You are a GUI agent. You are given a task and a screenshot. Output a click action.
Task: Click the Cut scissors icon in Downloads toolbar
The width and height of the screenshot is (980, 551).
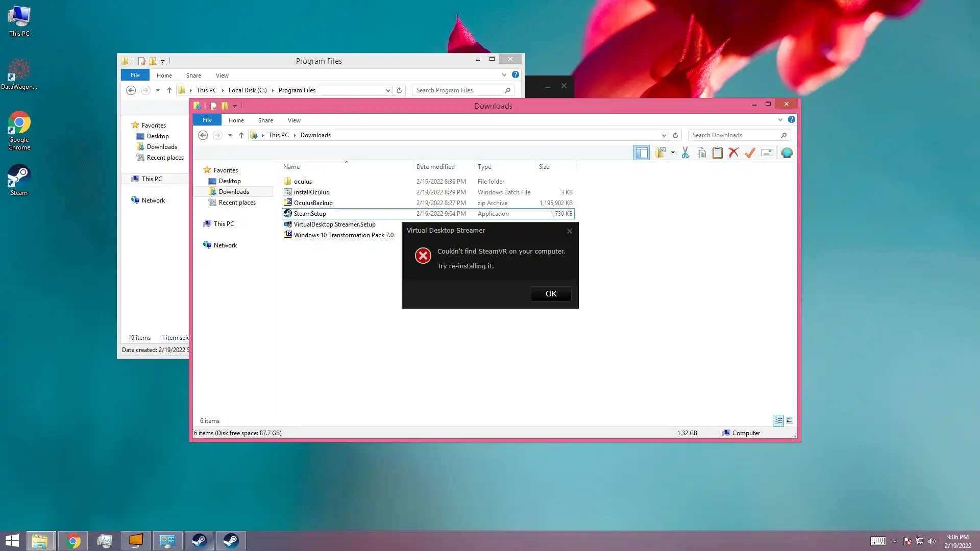[x=685, y=153]
